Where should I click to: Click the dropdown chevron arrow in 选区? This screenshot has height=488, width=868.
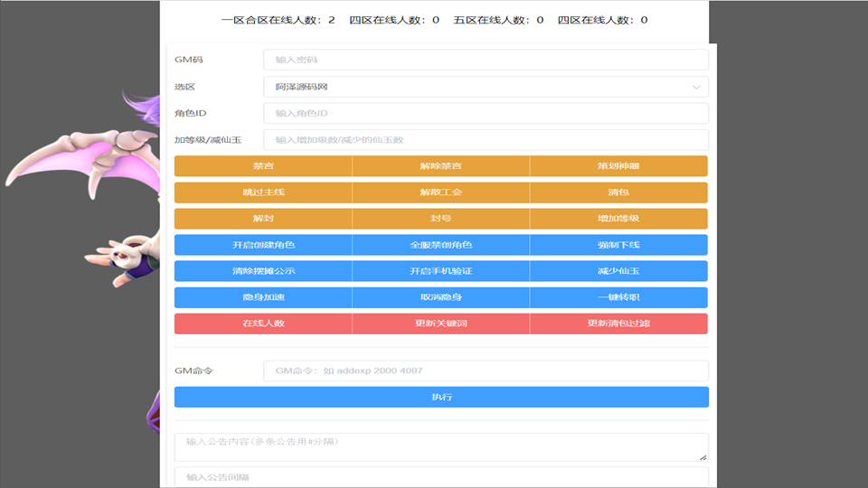coord(696,87)
